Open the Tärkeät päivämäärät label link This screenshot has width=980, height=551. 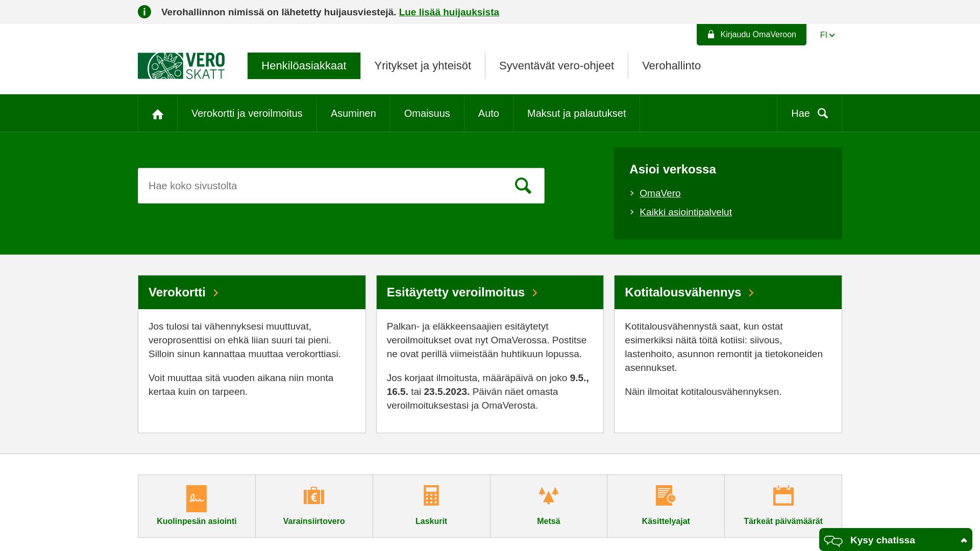783,521
